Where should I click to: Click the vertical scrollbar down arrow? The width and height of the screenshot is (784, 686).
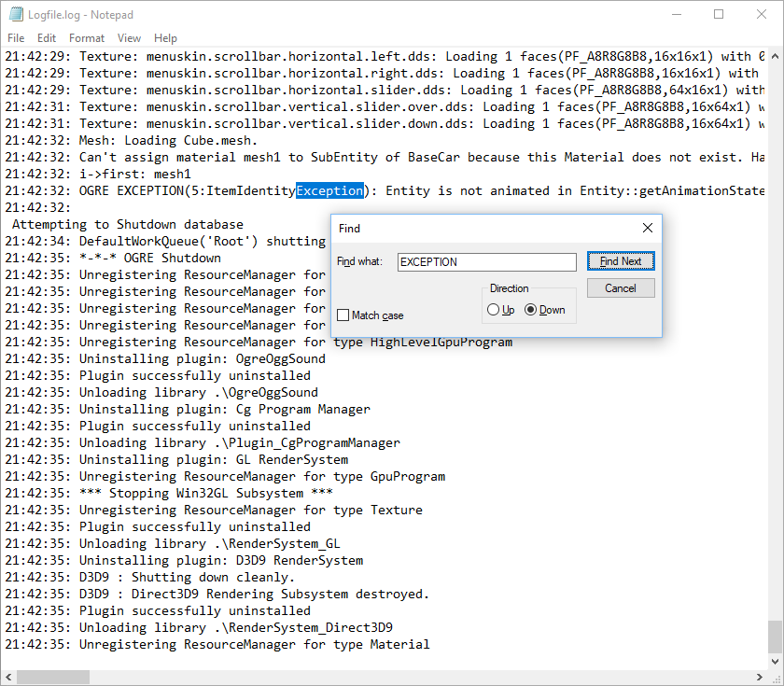775,661
